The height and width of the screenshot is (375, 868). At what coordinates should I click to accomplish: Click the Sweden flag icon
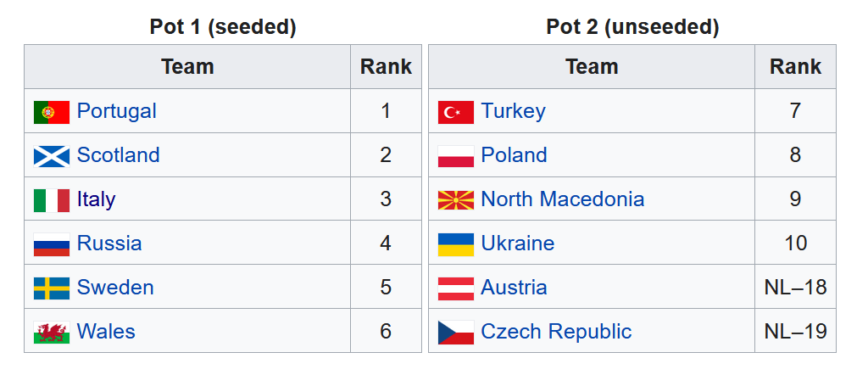[x=51, y=288]
